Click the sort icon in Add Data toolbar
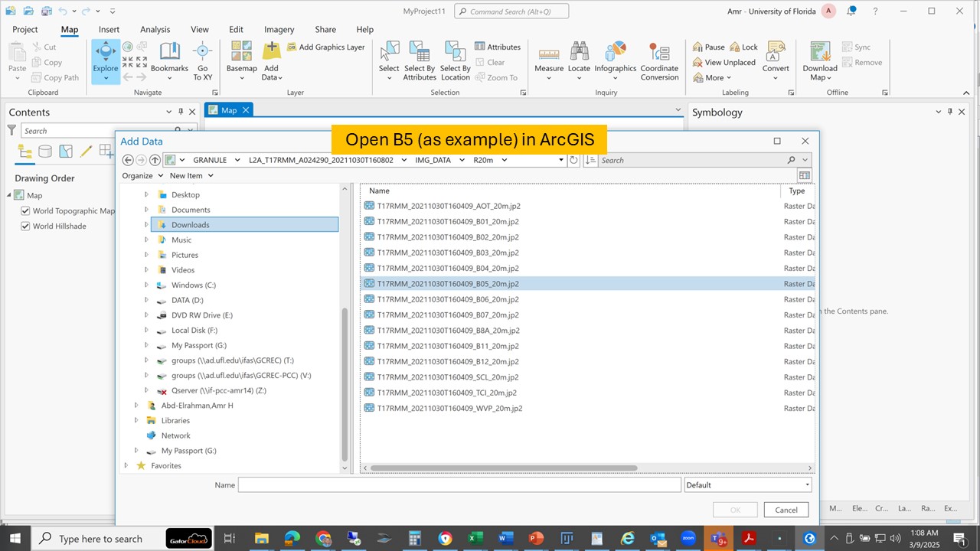Screen dimensions: 980x551 click(x=590, y=160)
